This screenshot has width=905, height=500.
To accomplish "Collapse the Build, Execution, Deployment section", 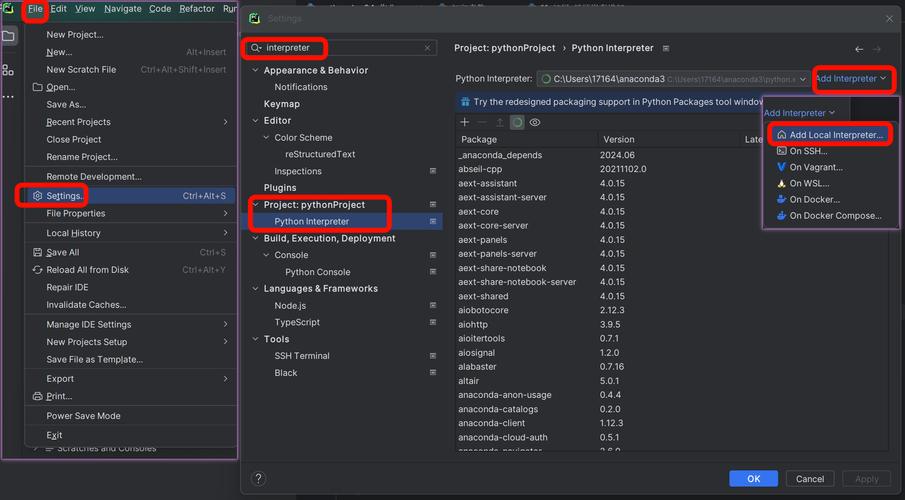I will (x=255, y=238).
